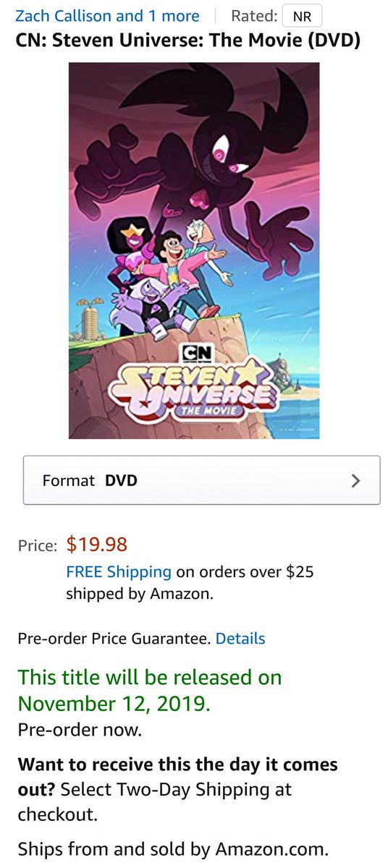The width and height of the screenshot is (388, 868).
Task: Click the NR rating badge
Action: click(302, 16)
